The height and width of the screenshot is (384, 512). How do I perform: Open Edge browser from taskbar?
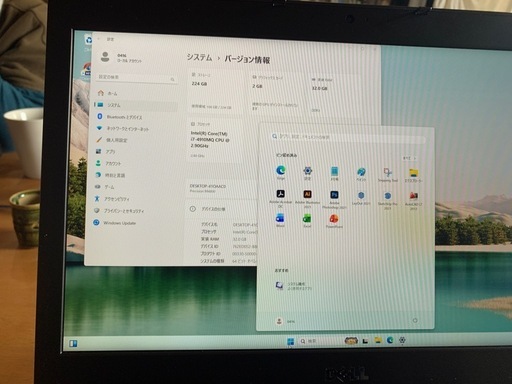[390, 340]
